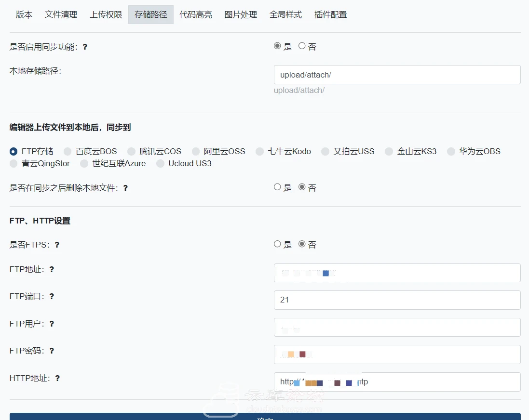
Task: Select 否 for 是否启用同步功能
Action: tap(302, 46)
